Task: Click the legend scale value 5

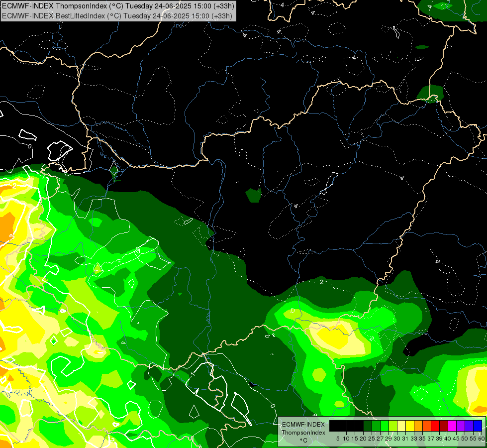Action: tap(338, 439)
